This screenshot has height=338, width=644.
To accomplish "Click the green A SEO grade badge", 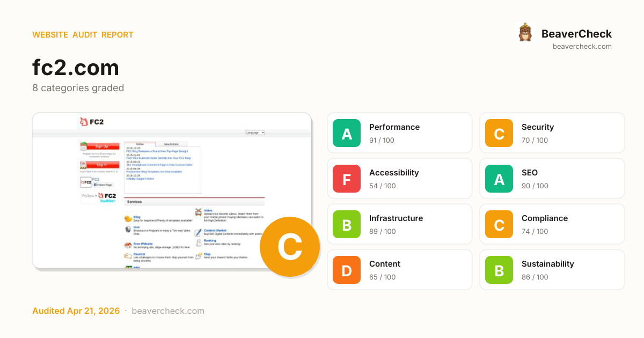I will 499,179.
